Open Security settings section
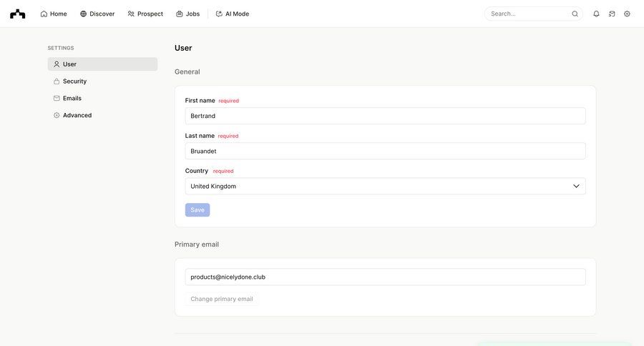644x346 pixels. (x=102, y=81)
